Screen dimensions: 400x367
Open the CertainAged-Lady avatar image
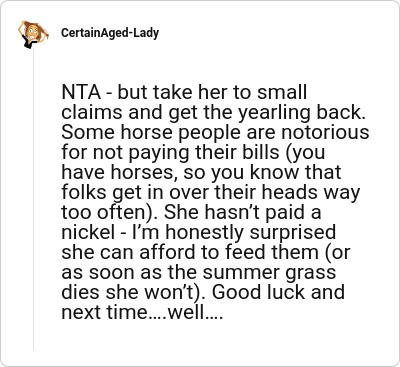(33, 34)
